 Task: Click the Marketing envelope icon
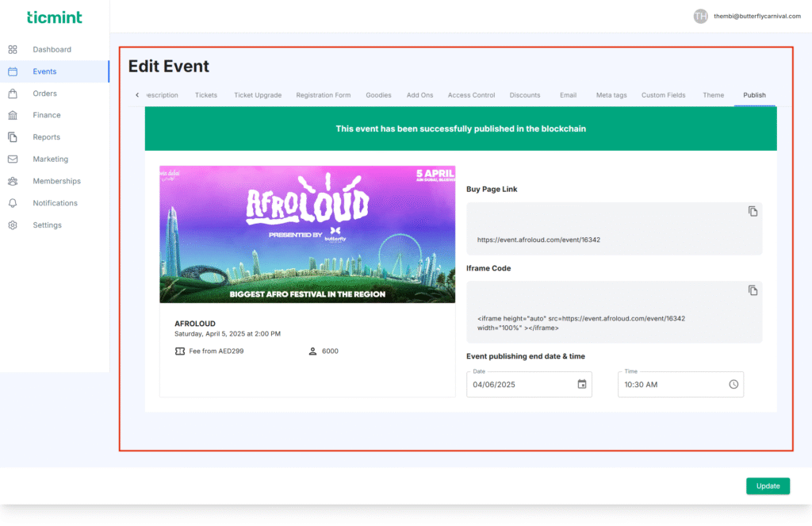(x=13, y=159)
